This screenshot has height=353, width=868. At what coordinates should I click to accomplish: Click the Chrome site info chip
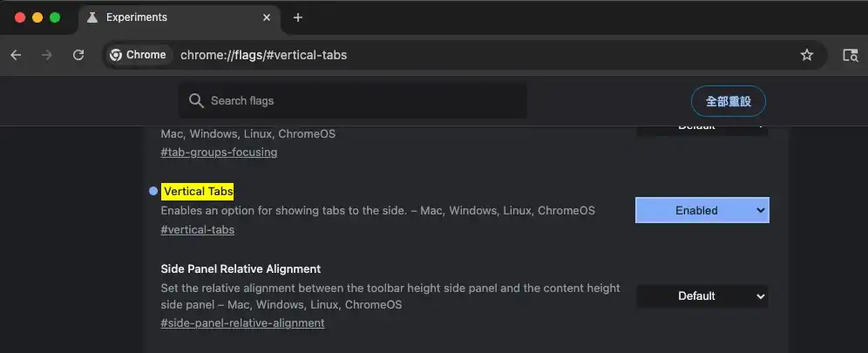click(138, 55)
